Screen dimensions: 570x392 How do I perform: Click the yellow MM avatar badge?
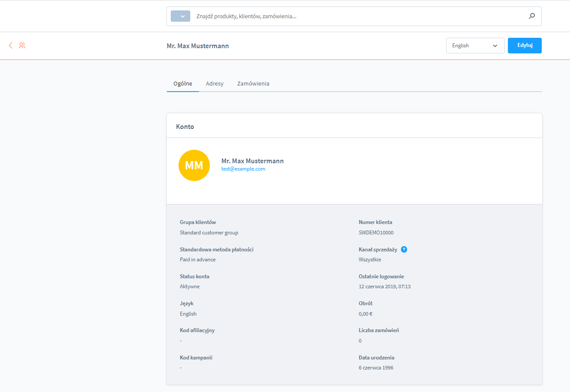[194, 165]
